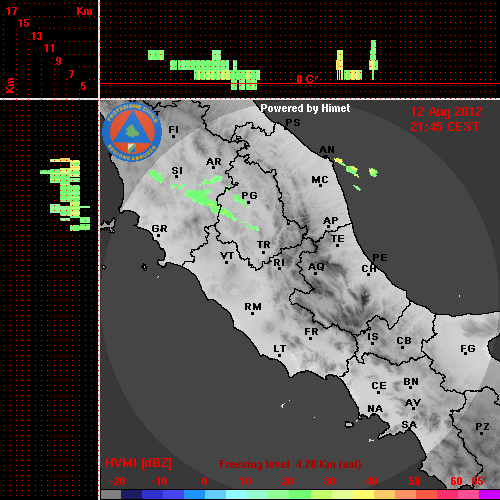Image resolution: width=500 pixels, height=500 pixels.
Task: Click the 'HVMI [dBZ]' product label
Action: (x=138, y=463)
